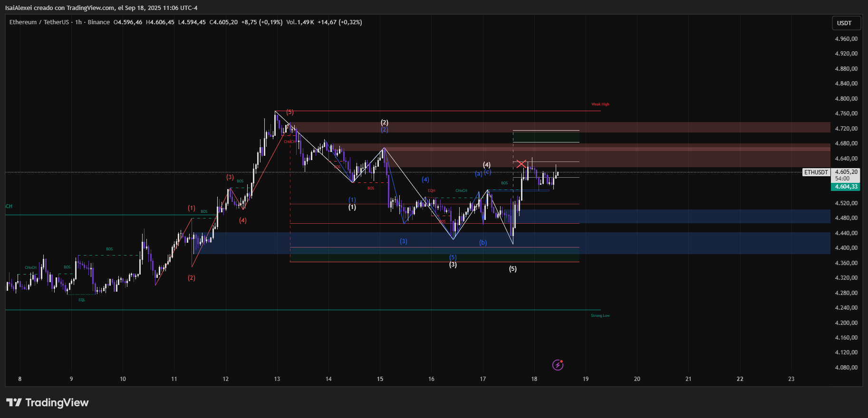This screenshot has height=418, width=868.
Task: Click date 18 on the time axis
Action: pyautogui.click(x=534, y=379)
